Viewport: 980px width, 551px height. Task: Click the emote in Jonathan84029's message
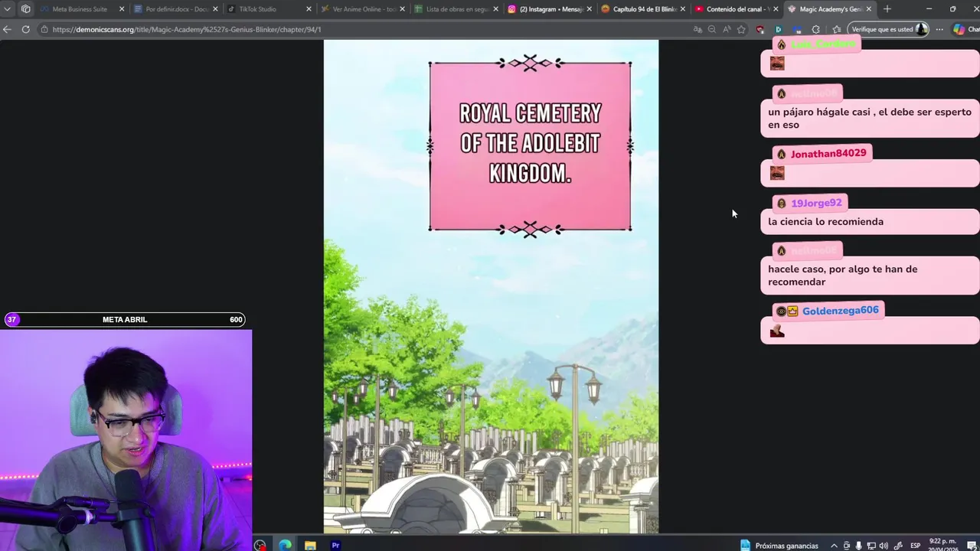[x=777, y=174]
